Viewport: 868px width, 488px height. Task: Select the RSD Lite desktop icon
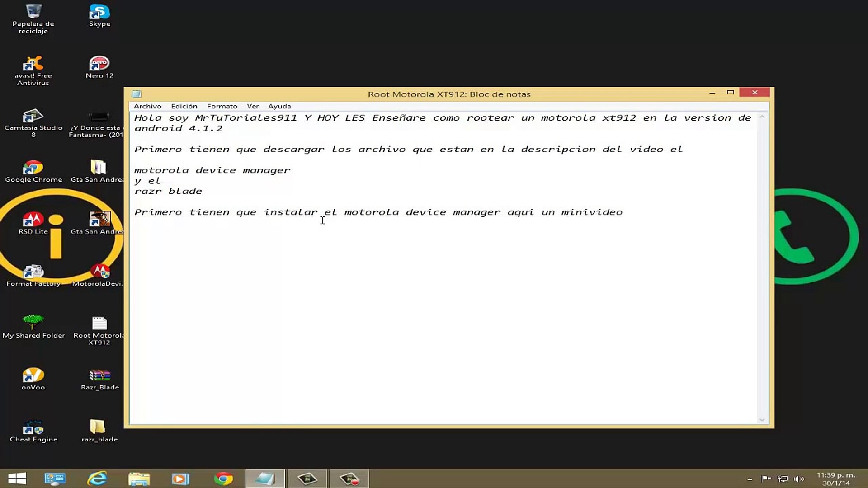[33, 221]
